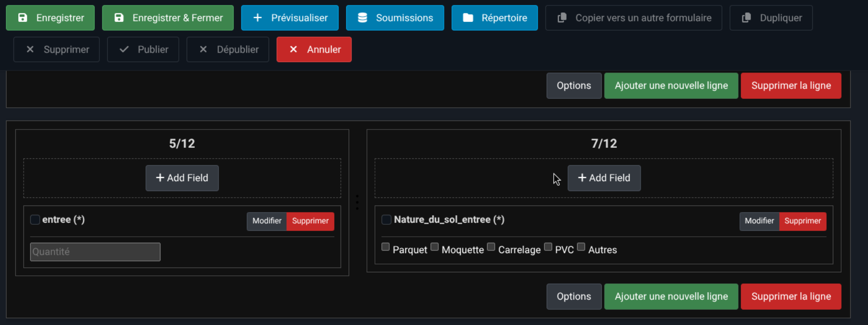Image resolution: width=868 pixels, height=325 pixels.
Task: Click the Quantité input field
Action: point(95,252)
